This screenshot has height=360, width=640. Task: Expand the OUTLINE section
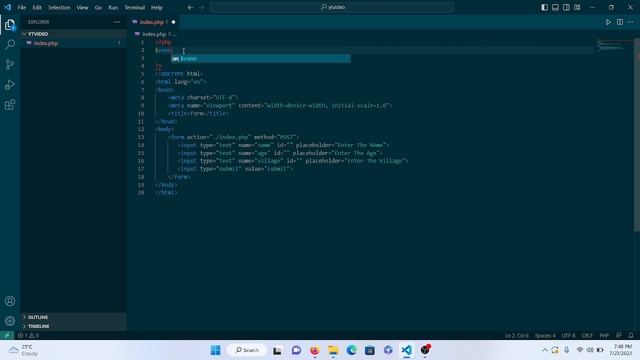click(x=73, y=317)
